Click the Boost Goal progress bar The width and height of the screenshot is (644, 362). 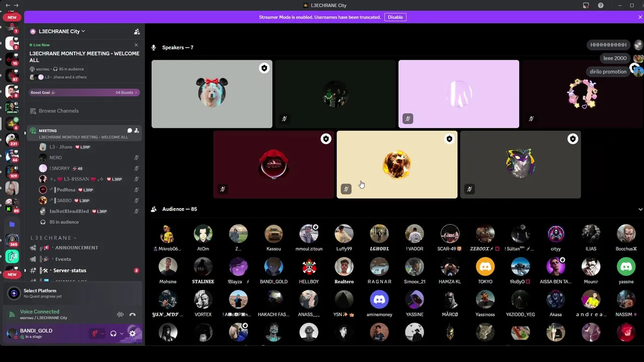click(84, 93)
